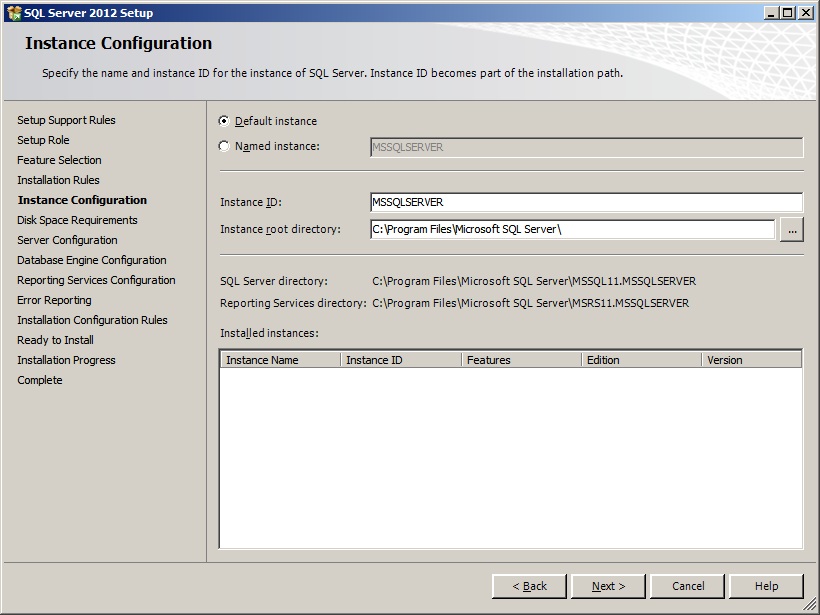
Task: Sort the list by Edition column
Action: [x=641, y=360]
